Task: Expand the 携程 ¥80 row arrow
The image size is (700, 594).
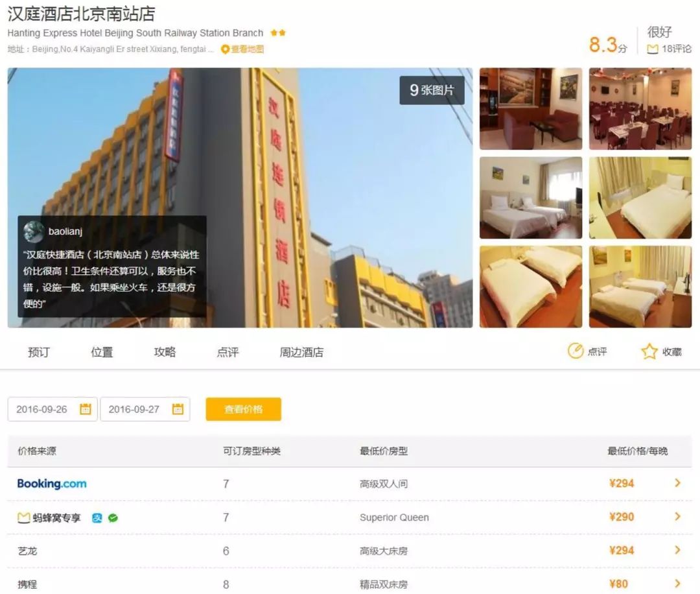Action: 678,583
